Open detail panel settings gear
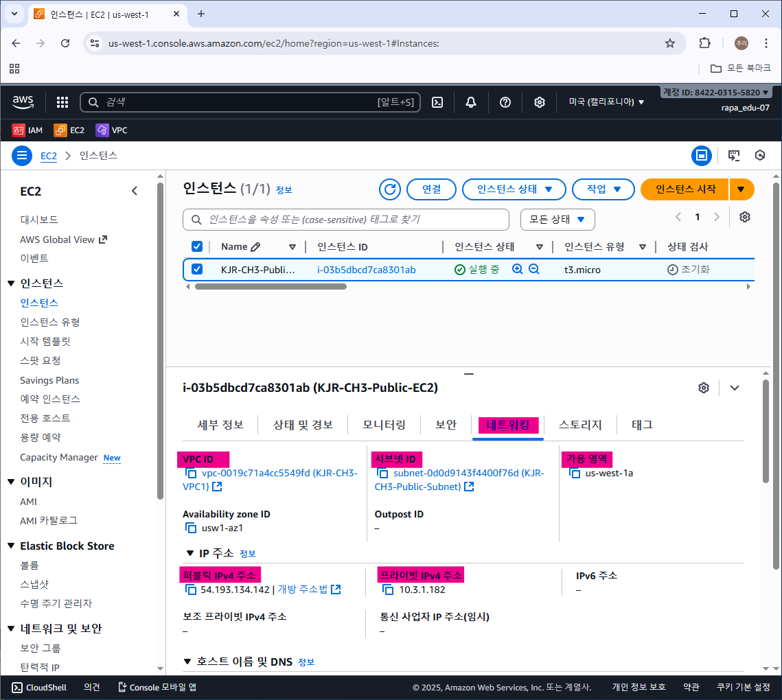Viewport: 782px width, 700px height. pos(704,388)
